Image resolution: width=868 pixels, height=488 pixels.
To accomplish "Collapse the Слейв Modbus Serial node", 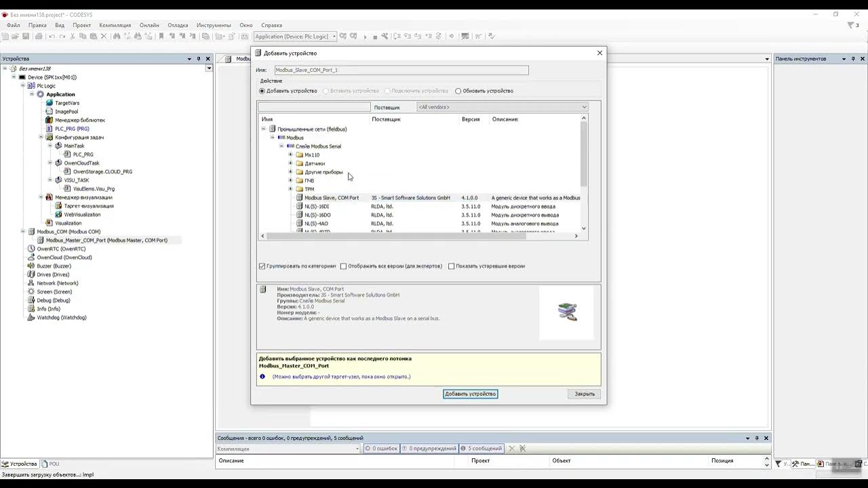I will (281, 146).
